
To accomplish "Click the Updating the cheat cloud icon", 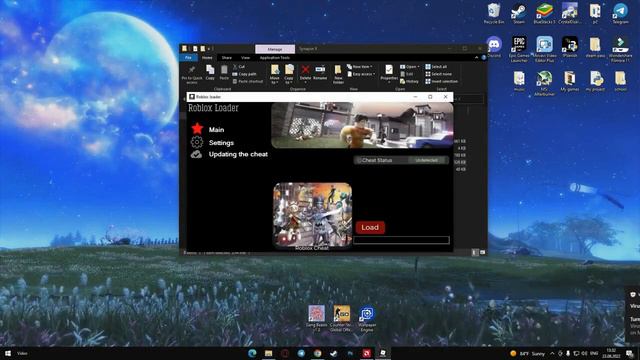I will tap(196, 154).
